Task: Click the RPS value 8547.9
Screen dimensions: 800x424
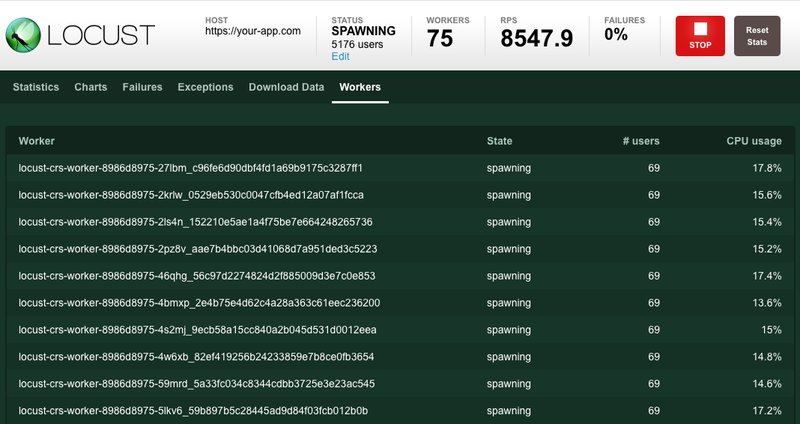Action: tap(537, 39)
